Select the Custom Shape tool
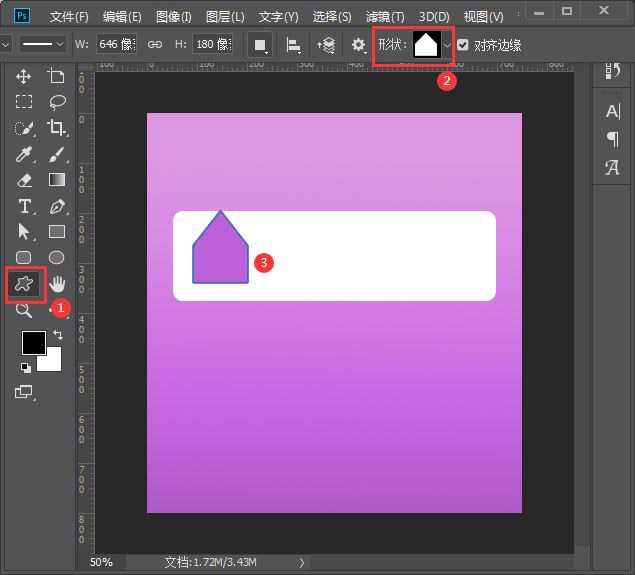Screen dimensions: 635x575 [x=24, y=284]
